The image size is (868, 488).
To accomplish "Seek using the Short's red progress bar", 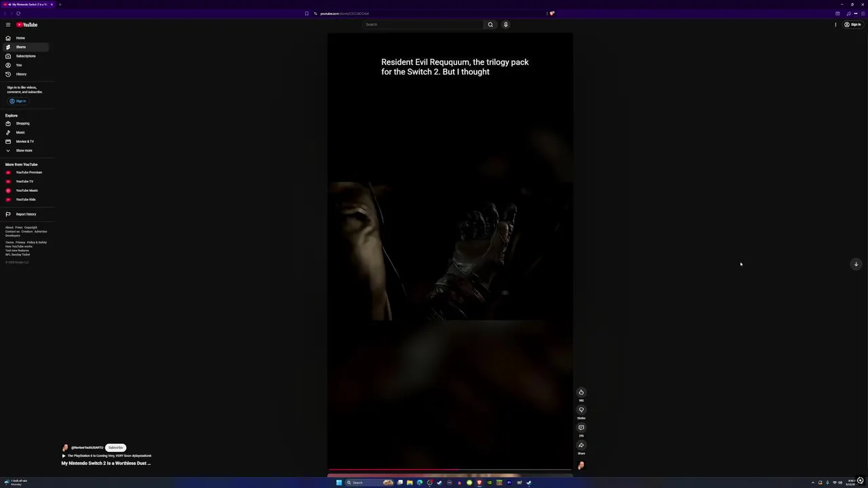I will point(450,469).
